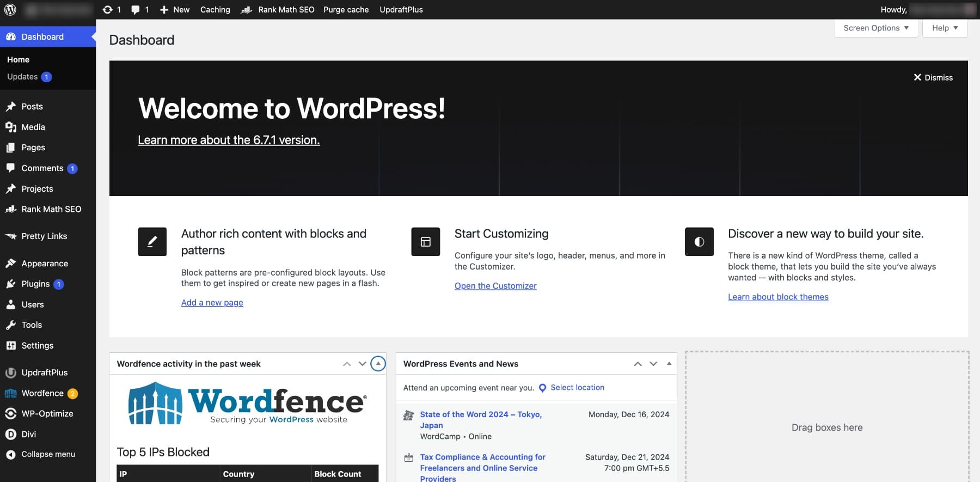Open the Customizer link

495,286
